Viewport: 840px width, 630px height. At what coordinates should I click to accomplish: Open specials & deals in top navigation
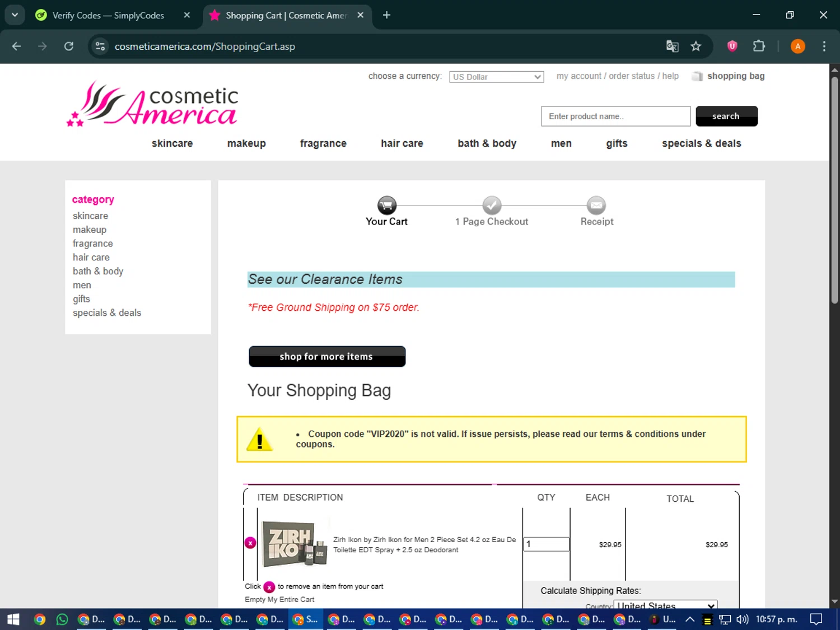pos(701,143)
